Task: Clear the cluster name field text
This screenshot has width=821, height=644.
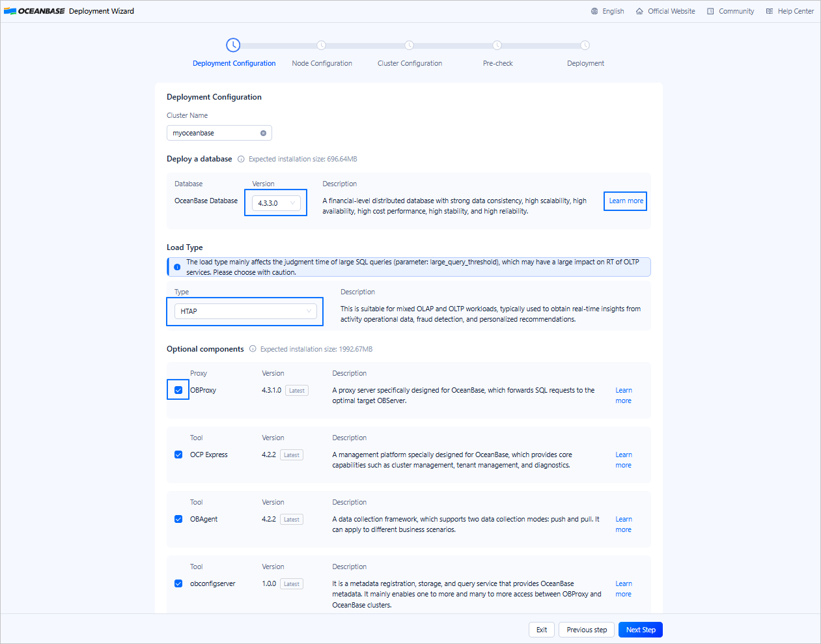Action: [263, 133]
